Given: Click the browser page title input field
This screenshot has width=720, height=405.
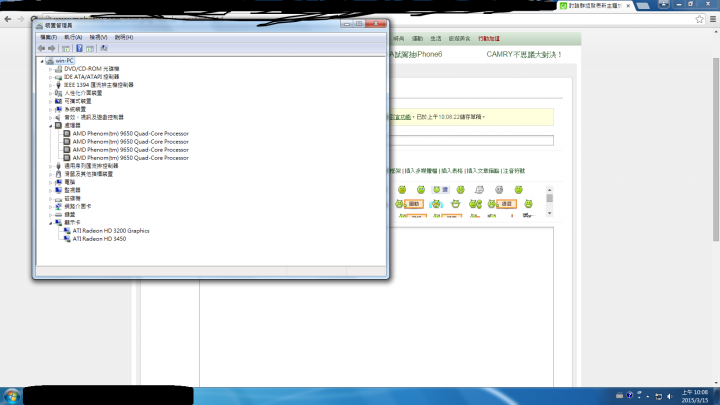Looking at the screenshot, I should [471, 141].
